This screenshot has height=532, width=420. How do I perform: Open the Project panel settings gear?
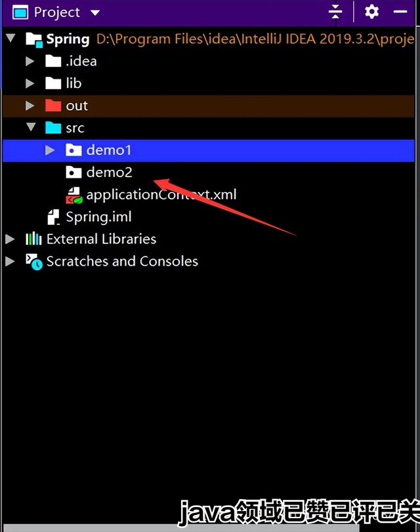[x=372, y=12]
